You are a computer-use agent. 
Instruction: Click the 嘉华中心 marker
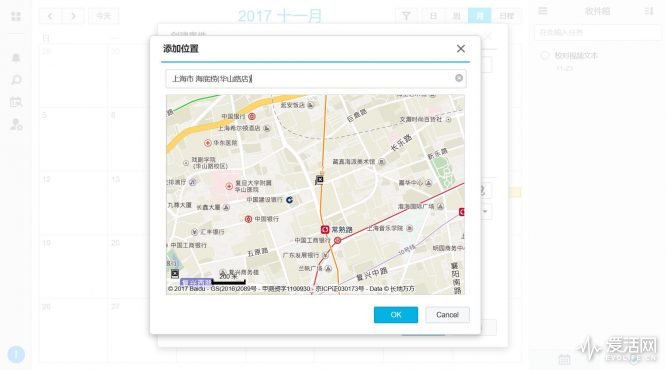pyautogui.click(x=428, y=183)
